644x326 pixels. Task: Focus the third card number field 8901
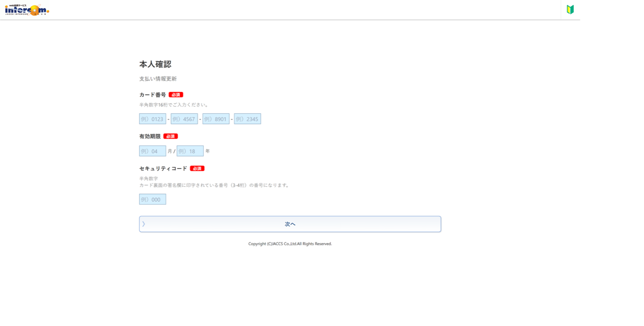[x=216, y=119]
